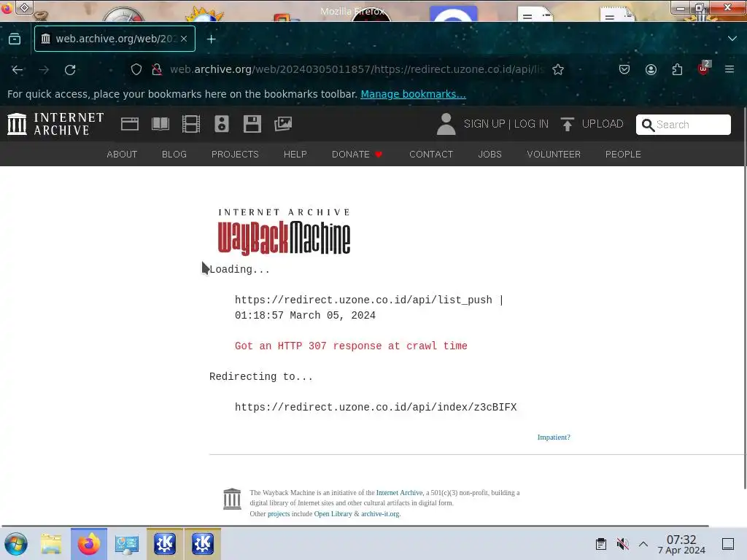Image resolution: width=747 pixels, height=560 pixels.
Task: Open the 07:32 clock calendar
Action: pyautogui.click(x=681, y=544)
